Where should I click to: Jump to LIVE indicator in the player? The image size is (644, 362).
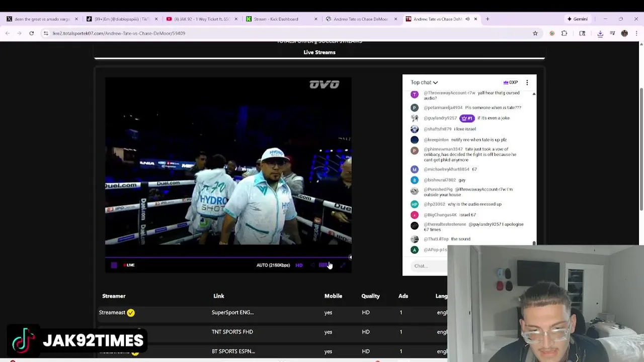[x=129, y=265]
